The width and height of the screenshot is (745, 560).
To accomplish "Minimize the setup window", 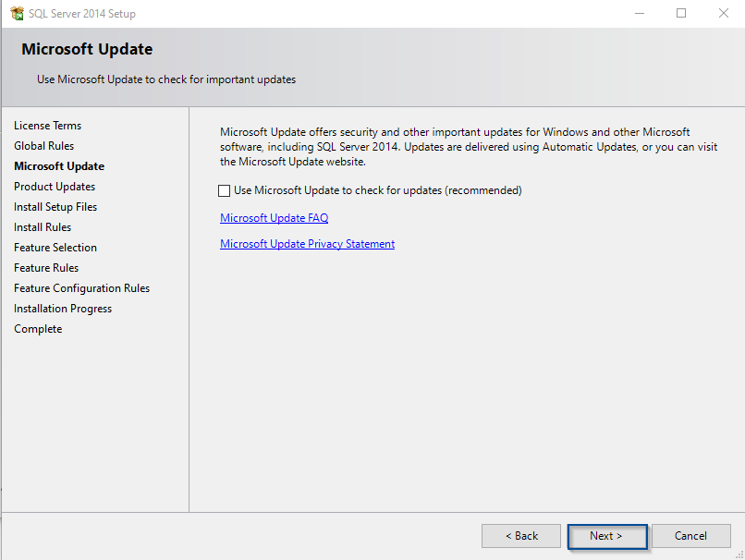I will click(639, 14).
